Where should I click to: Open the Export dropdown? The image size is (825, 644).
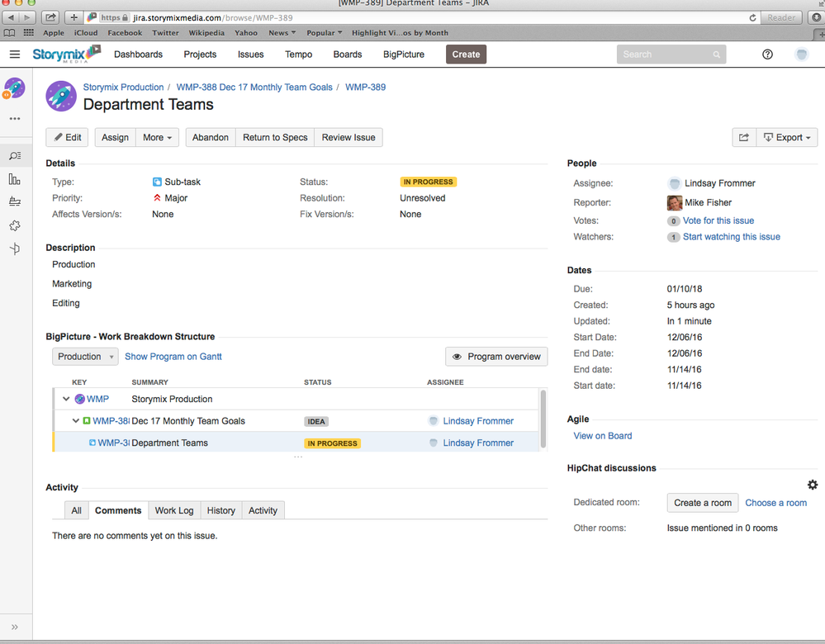coord(786,137)
